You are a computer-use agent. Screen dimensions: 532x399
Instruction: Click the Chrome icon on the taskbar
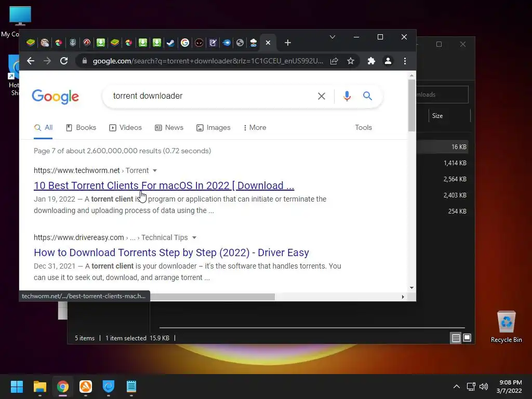click(63, 387)
